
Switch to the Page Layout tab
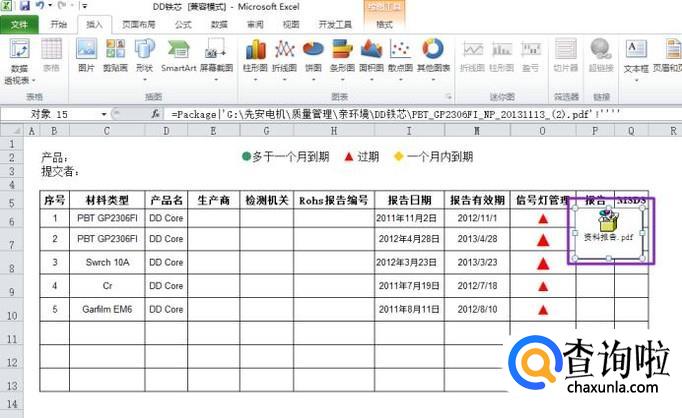(x=138, y=25)
